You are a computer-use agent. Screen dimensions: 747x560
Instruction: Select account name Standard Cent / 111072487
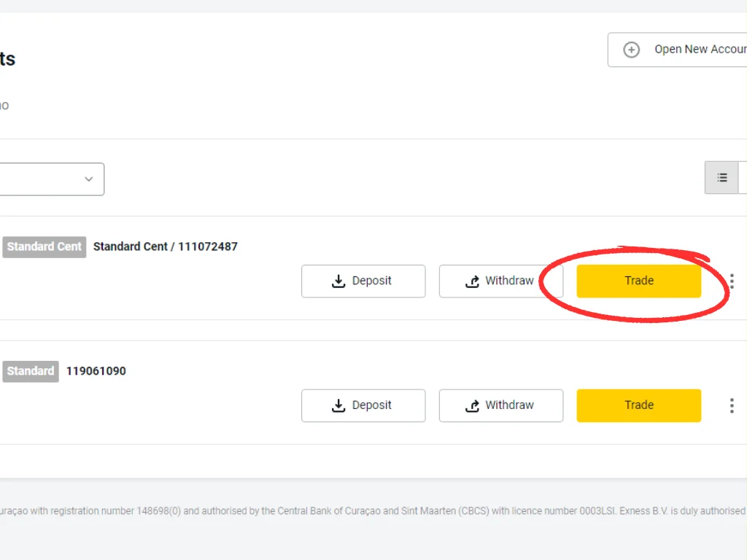[x=166, y=246]
